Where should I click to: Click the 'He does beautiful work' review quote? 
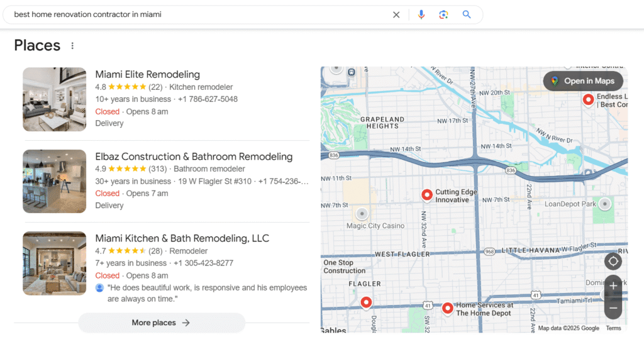(207, 293)
